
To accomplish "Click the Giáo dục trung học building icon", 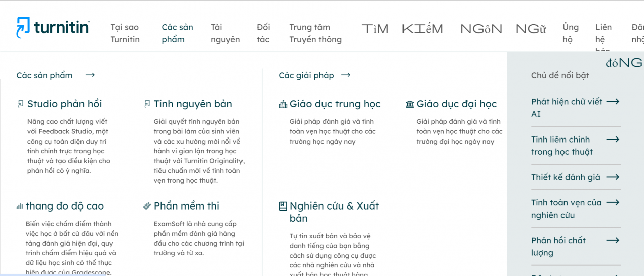I will pyautogui.click(x=283, y=104).
